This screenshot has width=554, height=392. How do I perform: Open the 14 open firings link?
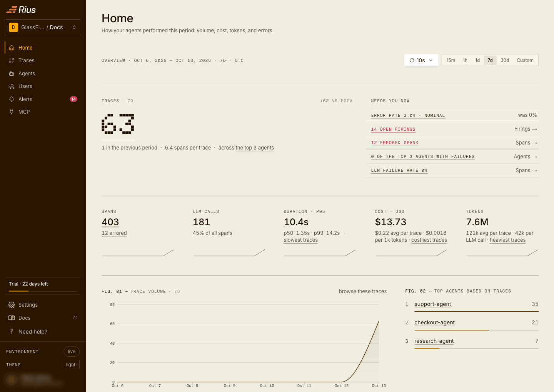tap(393, 129)
